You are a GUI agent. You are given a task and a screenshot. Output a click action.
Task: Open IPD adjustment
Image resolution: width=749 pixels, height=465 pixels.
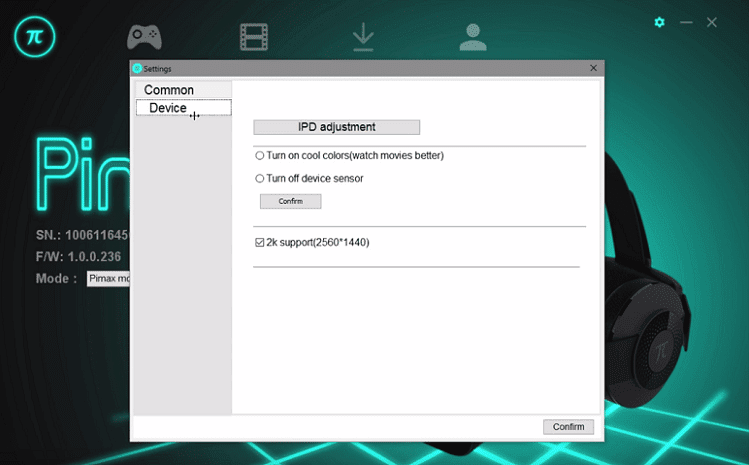point(337,127)
